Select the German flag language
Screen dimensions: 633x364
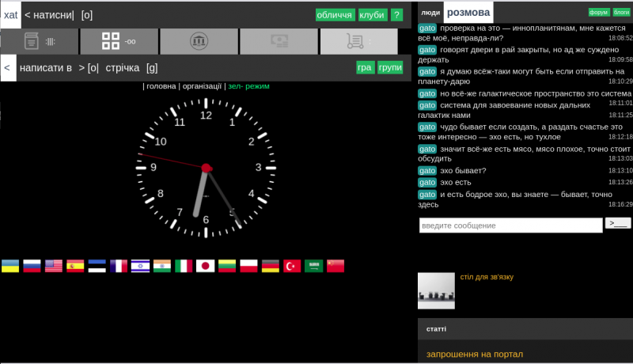[271, 266]
